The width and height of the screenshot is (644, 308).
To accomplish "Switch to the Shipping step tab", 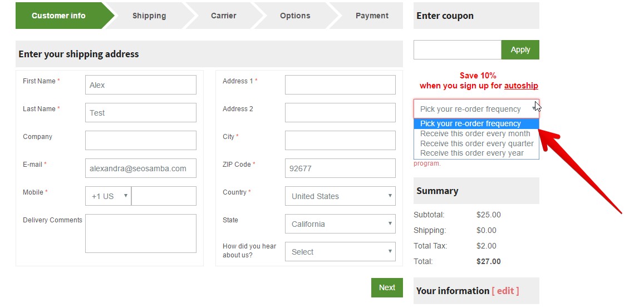I will [x=149, y=16].
